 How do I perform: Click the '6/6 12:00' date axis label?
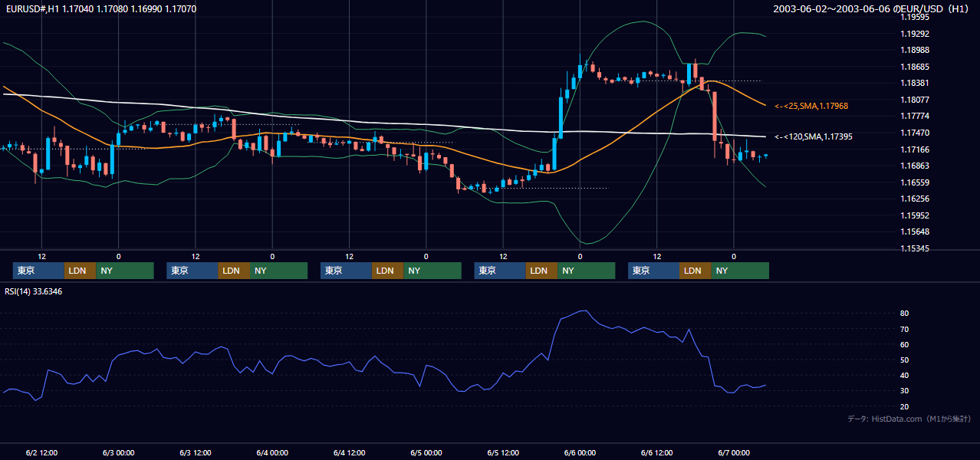(x=657, y=452)
